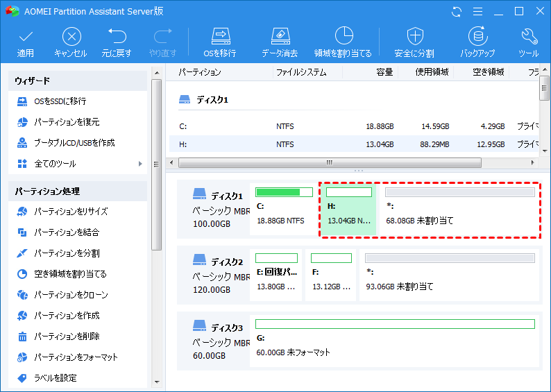Click the キャンセル toolbar icon

pyautogui.click(x=71, y=37)
